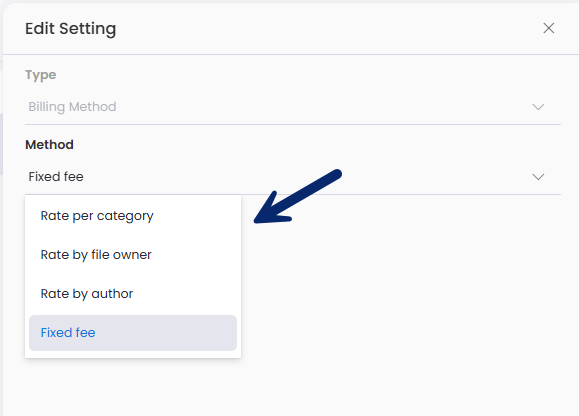Pick Rate by author method
The image size is (579, 416).
coord(133,294)
